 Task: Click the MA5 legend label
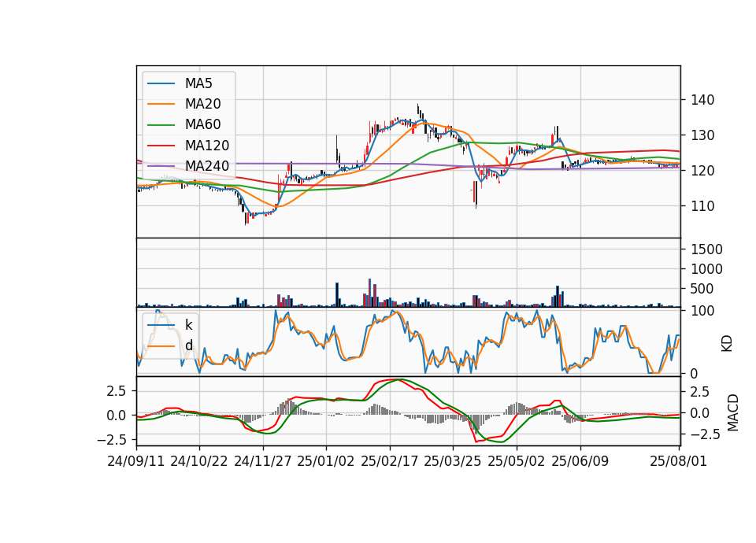click(x=198, y=83)
